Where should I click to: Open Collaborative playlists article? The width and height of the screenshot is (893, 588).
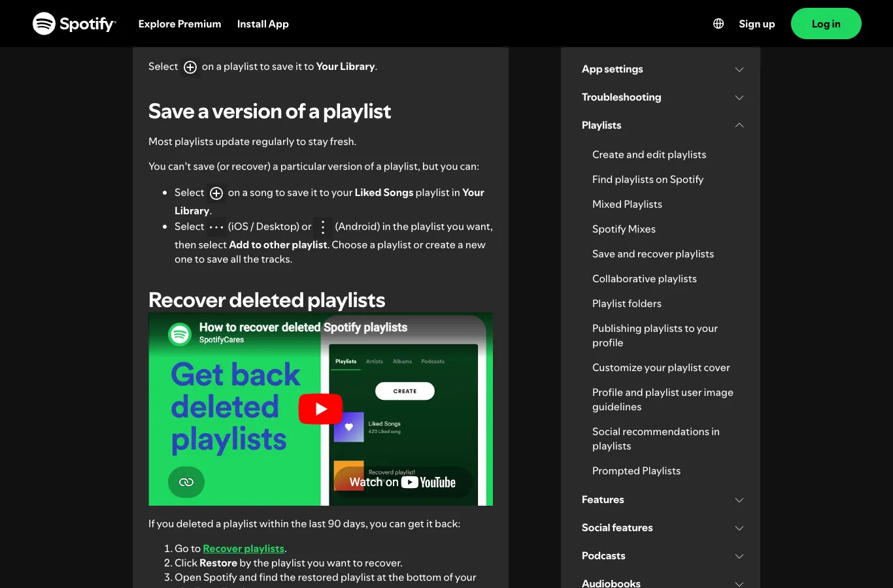coord(645,279)
